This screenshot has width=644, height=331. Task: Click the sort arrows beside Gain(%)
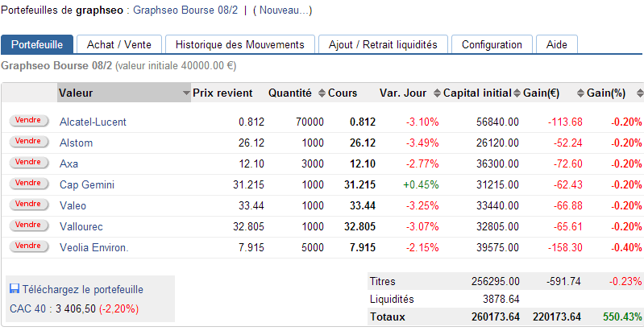[638, 93]
